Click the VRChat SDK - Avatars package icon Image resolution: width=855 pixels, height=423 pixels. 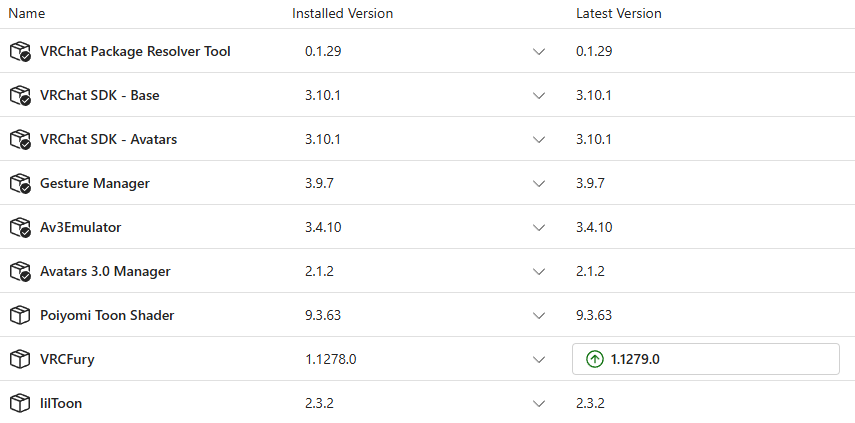click(20, 140)
